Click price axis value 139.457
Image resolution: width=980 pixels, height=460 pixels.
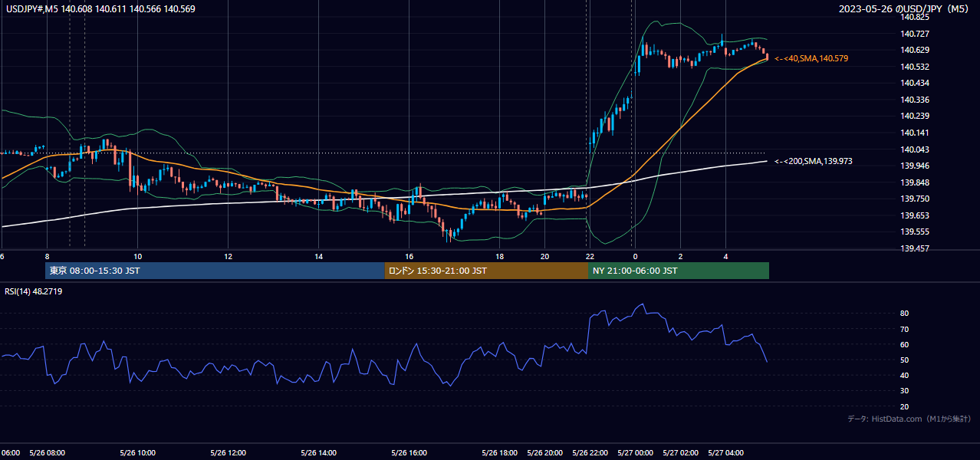[x=914, y=248]
